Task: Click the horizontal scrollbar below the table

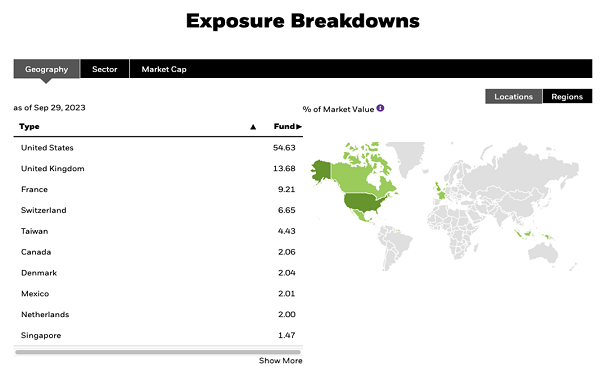Action: (x=158, y=352)
